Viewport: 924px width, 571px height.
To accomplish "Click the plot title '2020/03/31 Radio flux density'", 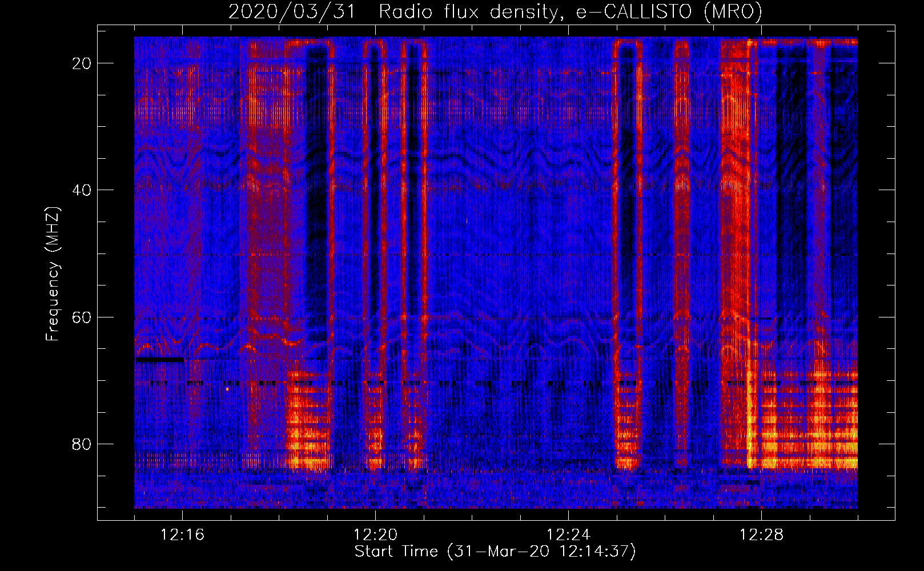I will [495, 11].
